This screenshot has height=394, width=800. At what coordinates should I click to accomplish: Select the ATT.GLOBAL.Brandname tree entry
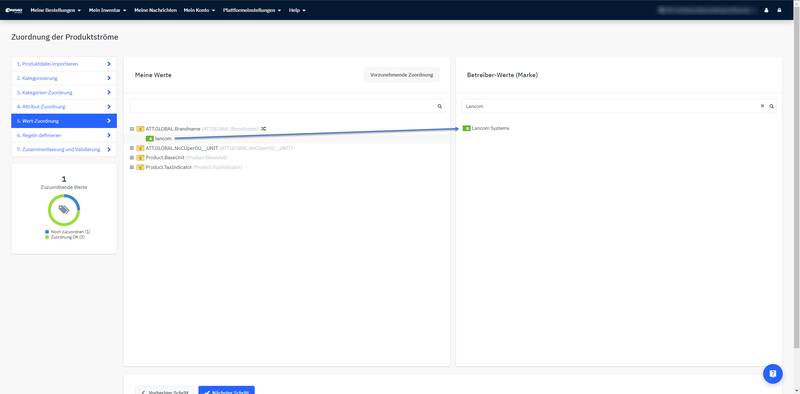(173, 129)
